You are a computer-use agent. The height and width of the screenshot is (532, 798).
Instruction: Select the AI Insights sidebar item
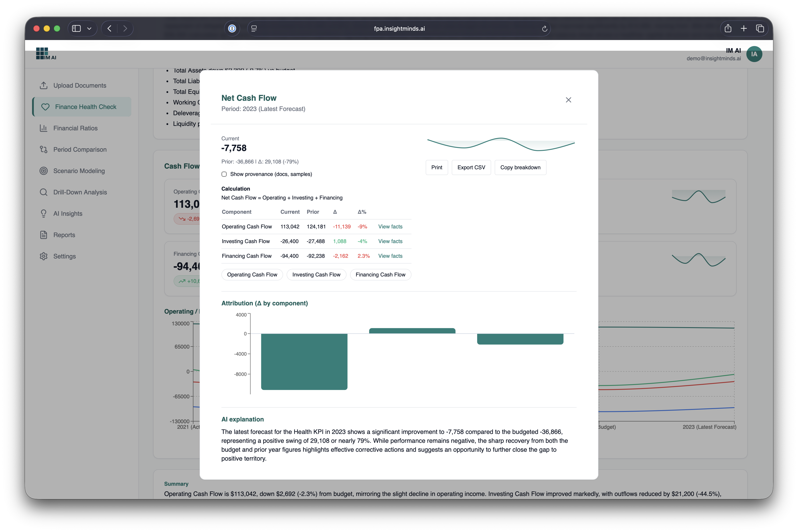(x=68, y=214)
